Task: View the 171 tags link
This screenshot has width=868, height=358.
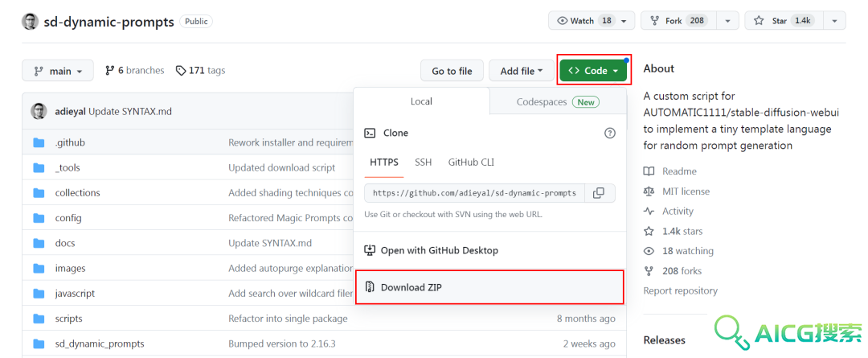Action: point(200,70)
